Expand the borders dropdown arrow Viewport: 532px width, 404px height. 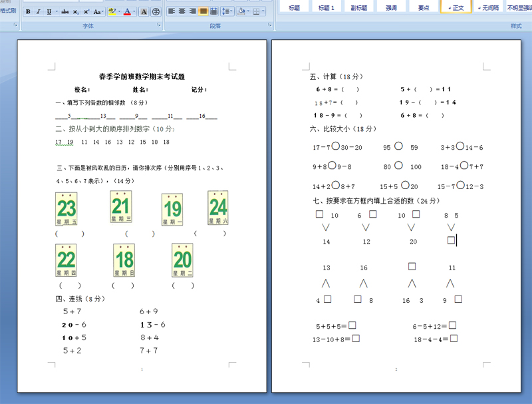point(263,11)
